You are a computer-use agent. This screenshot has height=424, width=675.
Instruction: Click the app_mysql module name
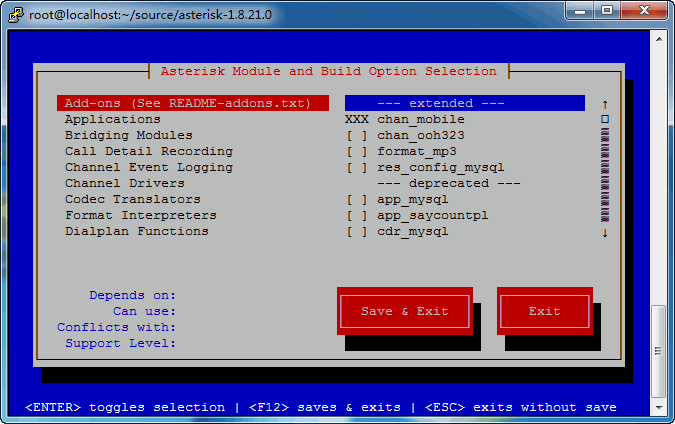tap(413, 200)
